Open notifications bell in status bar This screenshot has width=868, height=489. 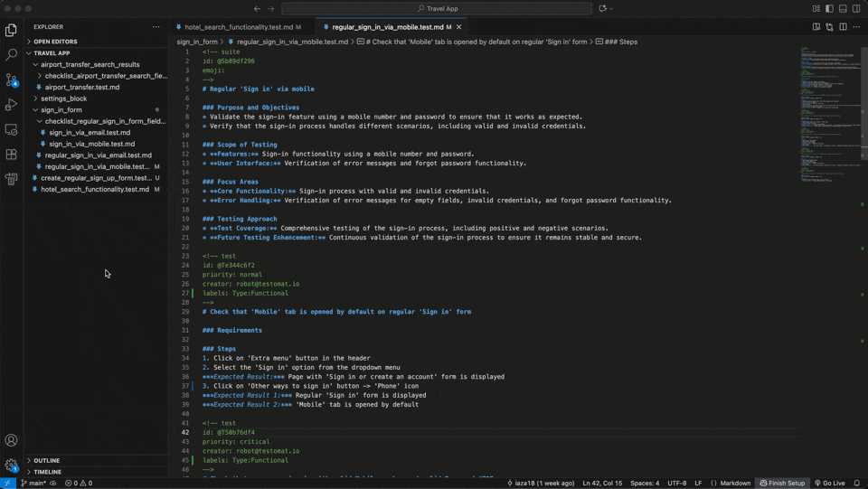[x=856, y=483]
